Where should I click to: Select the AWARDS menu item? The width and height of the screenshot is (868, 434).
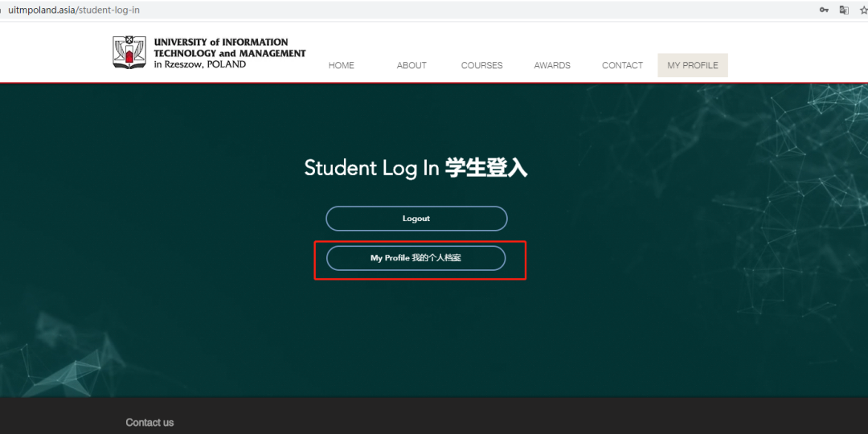click(x=552, y=65)
